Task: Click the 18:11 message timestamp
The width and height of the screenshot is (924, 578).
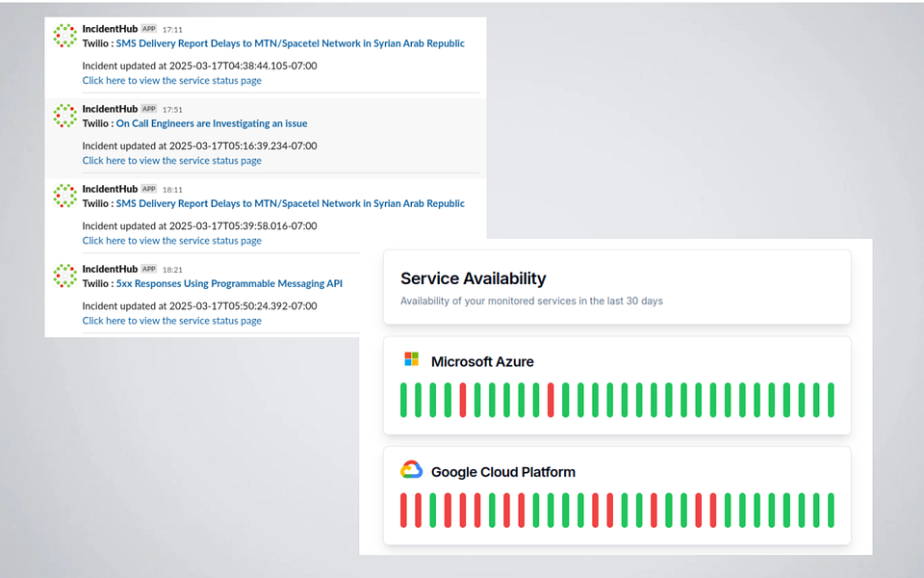Action: pyautogui.click(x=172, y=190)
